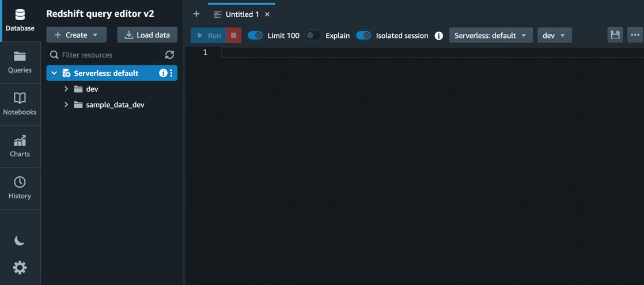
Task: Open the Create dropdown
Action: click(x=77, y=35)
